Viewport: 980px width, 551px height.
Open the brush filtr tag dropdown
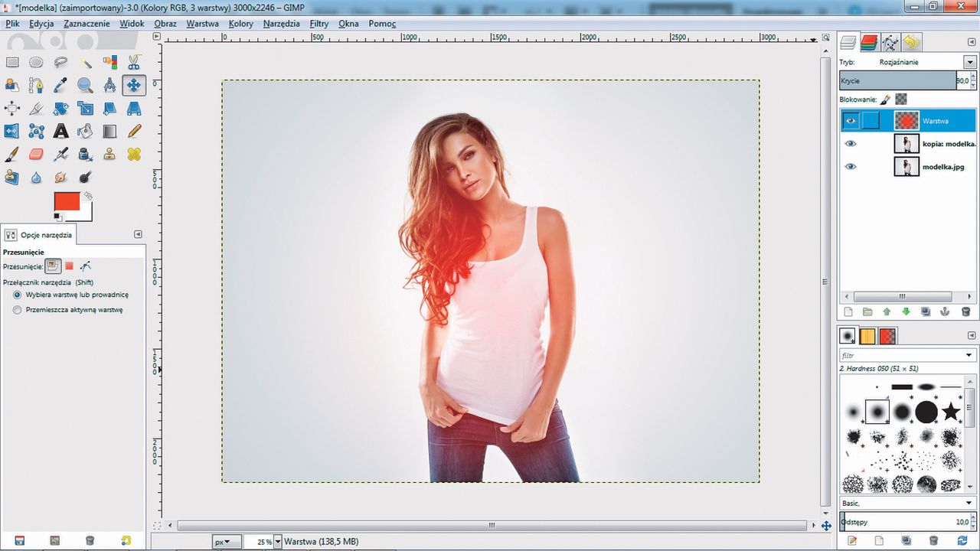969,355
